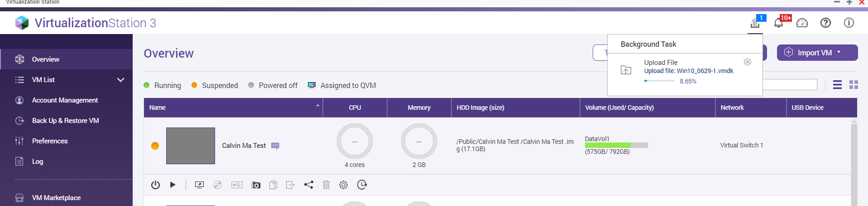
Task: Open the background tasks icon
Action: (x=755, y=23)
